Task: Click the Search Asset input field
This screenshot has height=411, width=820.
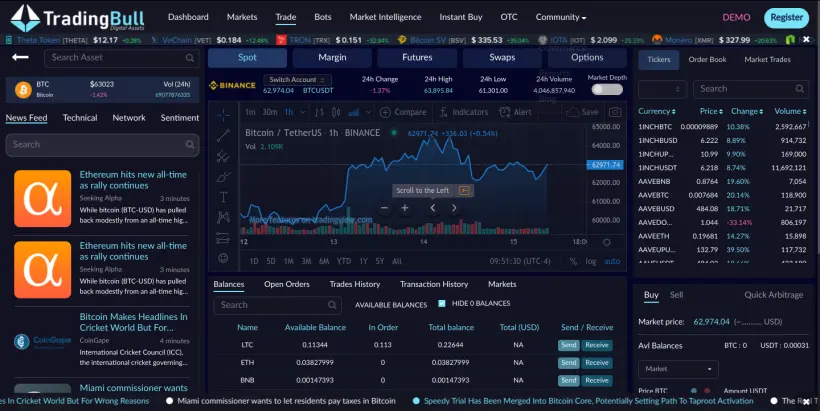Action: click(x=121, y=58)
